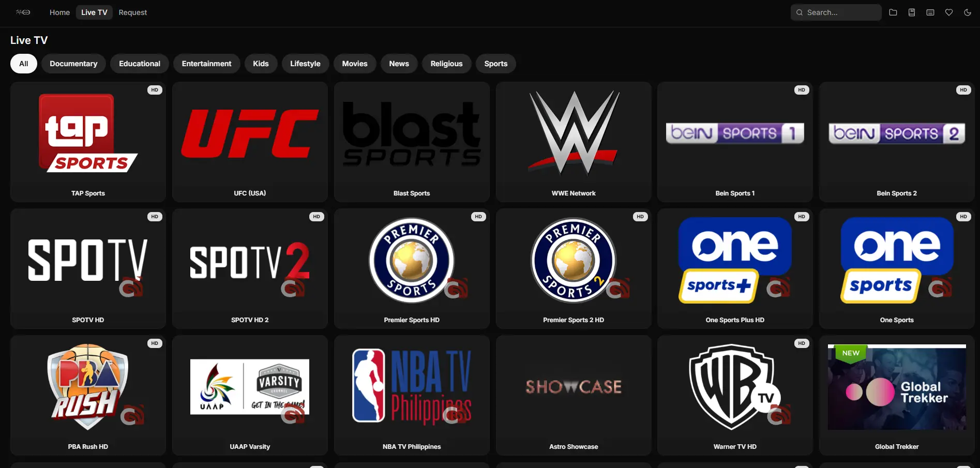980x468 pixels.
Task: Click the 'PBA Rush HD' channel title
Action: pyautogui.click(x=88, y=447)
